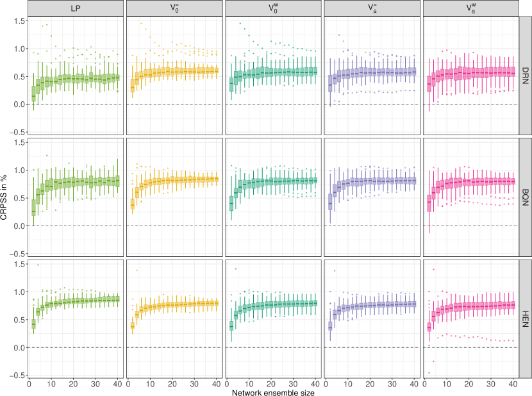Click x-axis tick 30 under the Vaw column
Viewport: 532px width, 396px height.
491,384
